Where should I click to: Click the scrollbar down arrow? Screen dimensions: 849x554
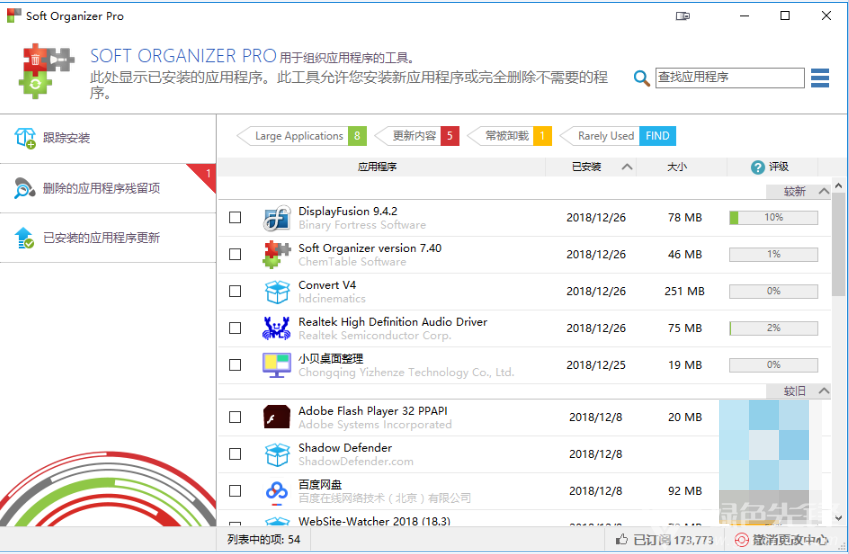pos(839,518)
